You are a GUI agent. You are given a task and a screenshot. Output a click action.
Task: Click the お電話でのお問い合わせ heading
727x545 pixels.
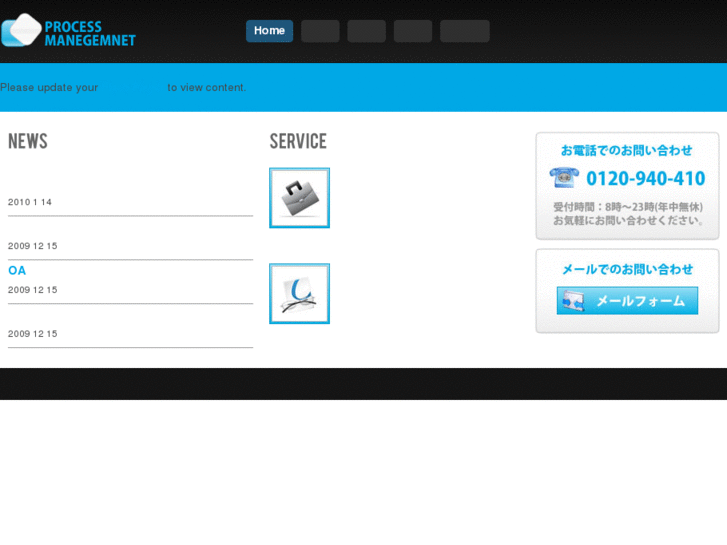(x=627, y=150)
